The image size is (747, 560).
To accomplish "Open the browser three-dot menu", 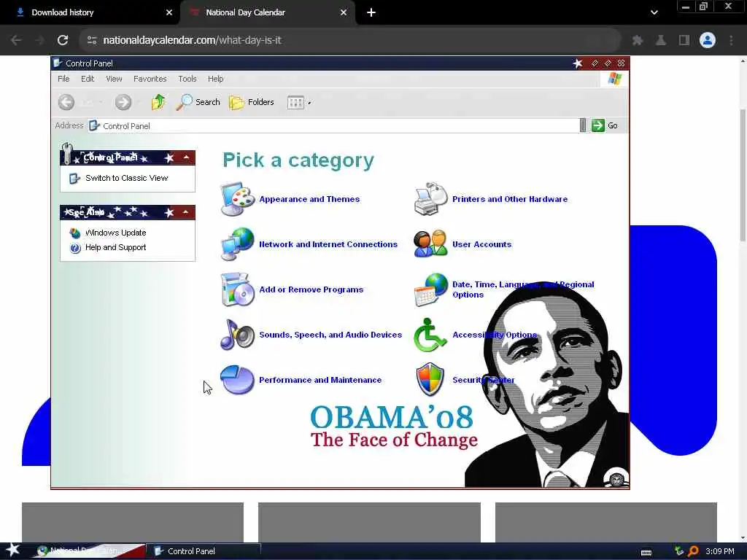I will point(731,40).
